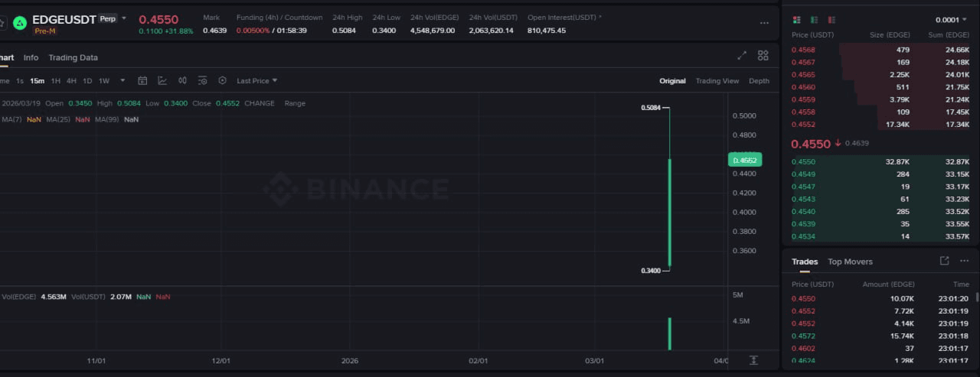Click the pop-out icon in Trades panel

[x=944, y=261]
